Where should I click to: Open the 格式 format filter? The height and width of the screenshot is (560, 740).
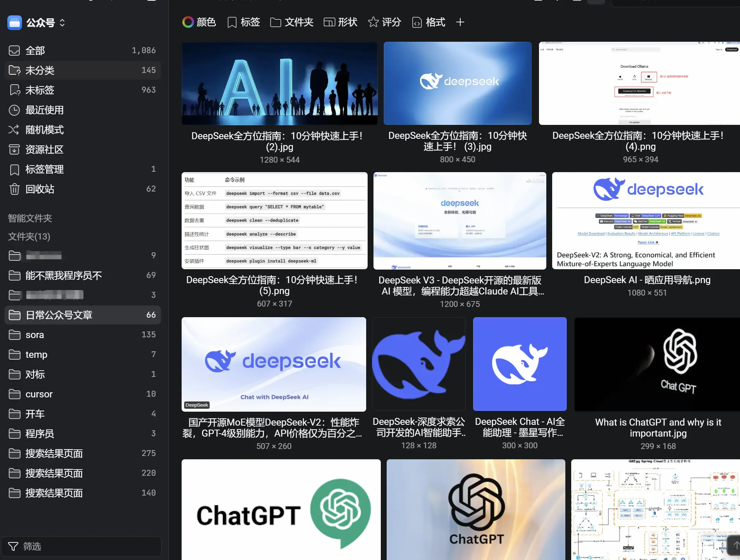[429, 22]
